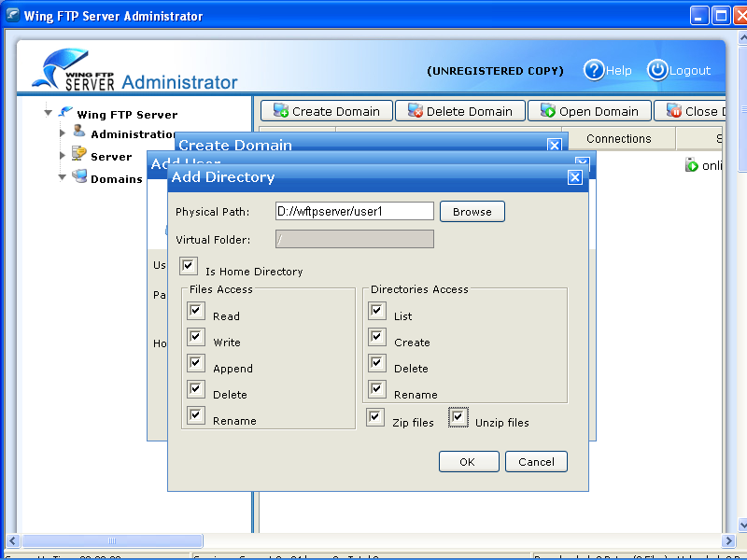Switch to the Connections tab
This screenshot has height=560, width=747.
tap(620, 138)
